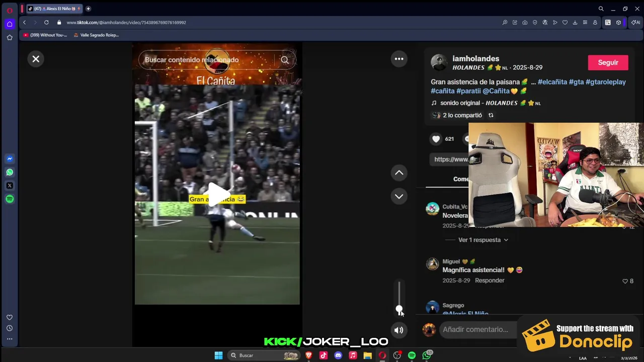Image resolution: width=644 pixels, height=362 pixels.
Task: Open the Opera AI assistant button
Action: pos(636,22)
